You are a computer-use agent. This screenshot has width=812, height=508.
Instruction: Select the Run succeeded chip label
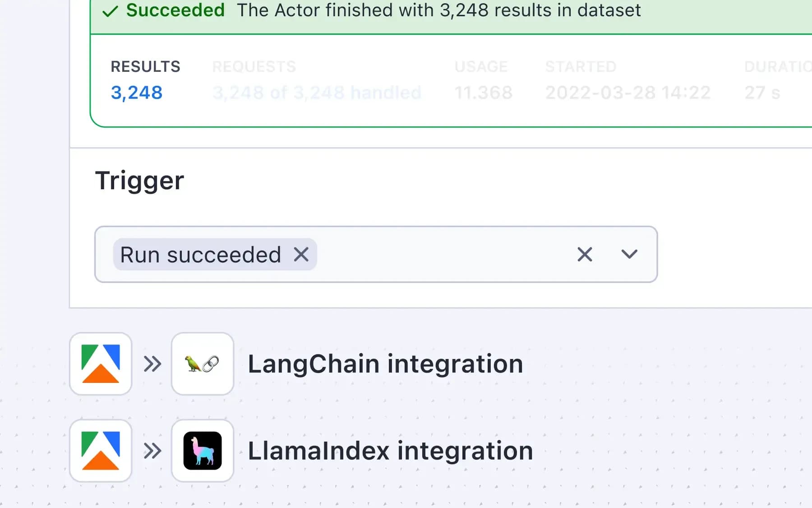(x=200, y=255)
